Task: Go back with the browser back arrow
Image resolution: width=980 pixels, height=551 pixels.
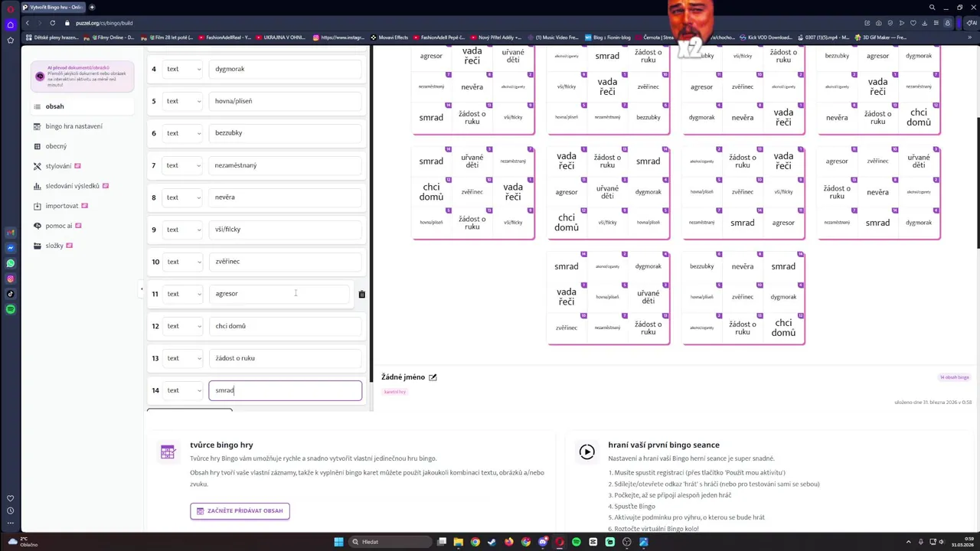Action: click(x=28, y=23)
